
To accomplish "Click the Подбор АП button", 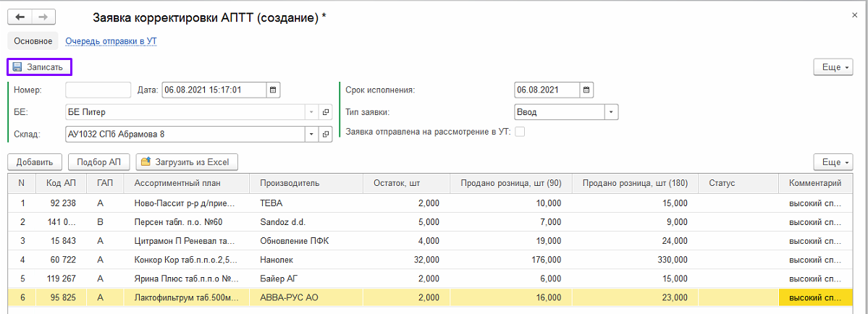I will [x=98, y=161].
